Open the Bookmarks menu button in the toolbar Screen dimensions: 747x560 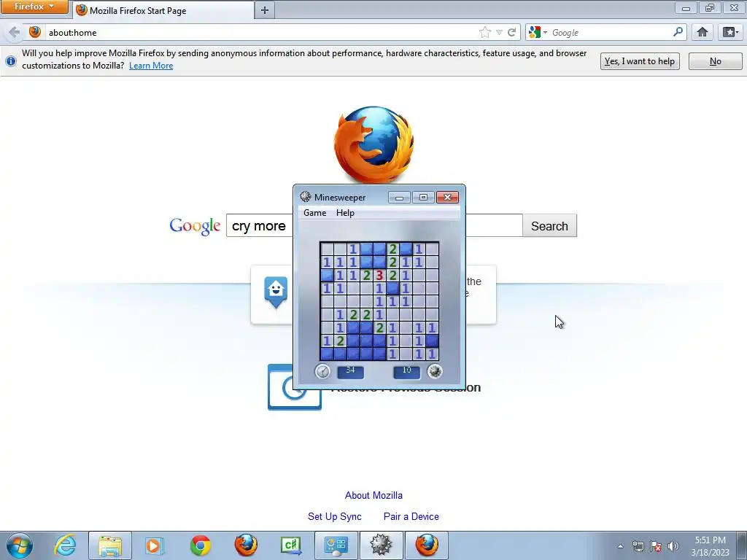(x=730, y=32)
